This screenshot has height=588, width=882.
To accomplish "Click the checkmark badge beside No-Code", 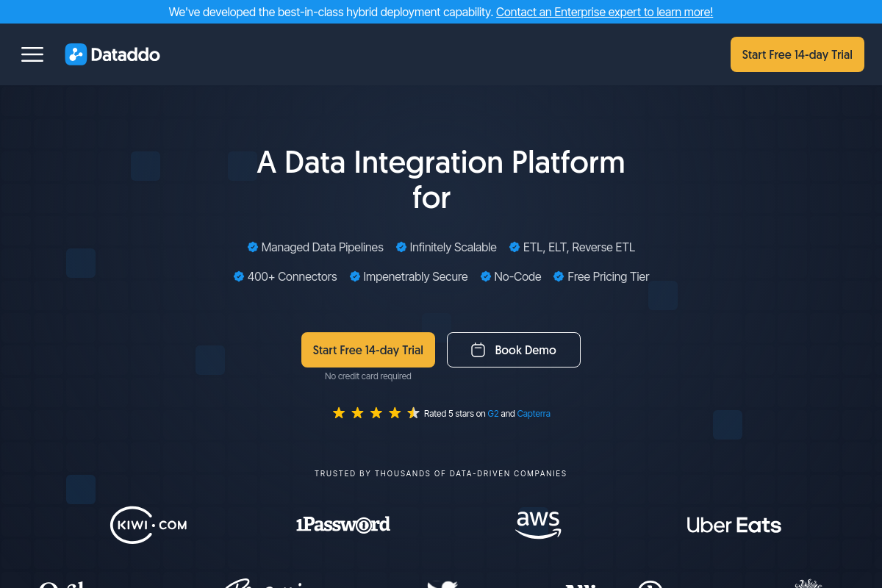I will (486, 276).
